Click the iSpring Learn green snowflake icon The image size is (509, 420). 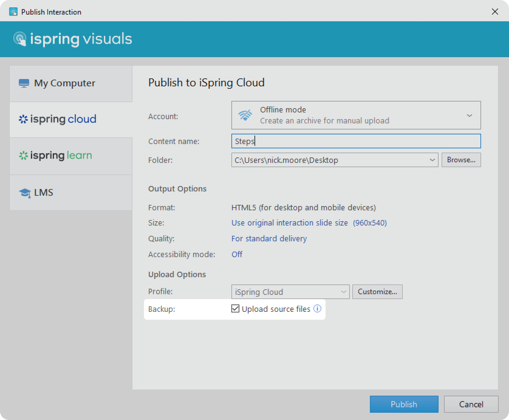(x=23, y=156)
